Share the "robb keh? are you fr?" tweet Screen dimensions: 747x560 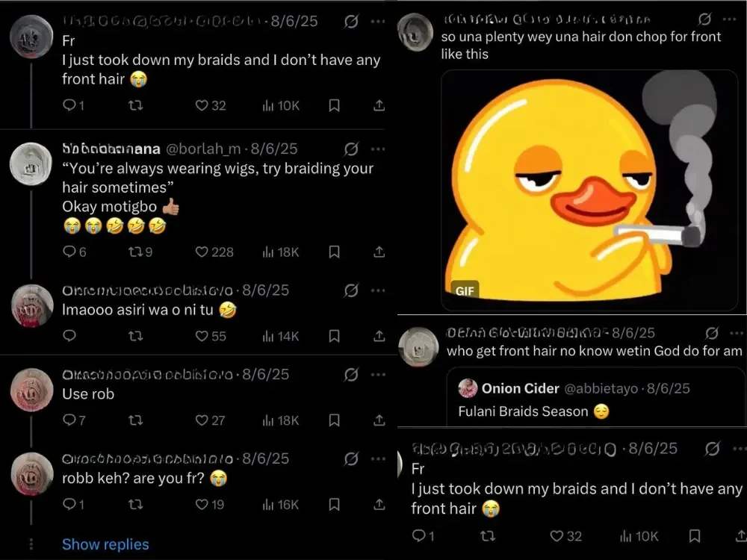[379, 505]
